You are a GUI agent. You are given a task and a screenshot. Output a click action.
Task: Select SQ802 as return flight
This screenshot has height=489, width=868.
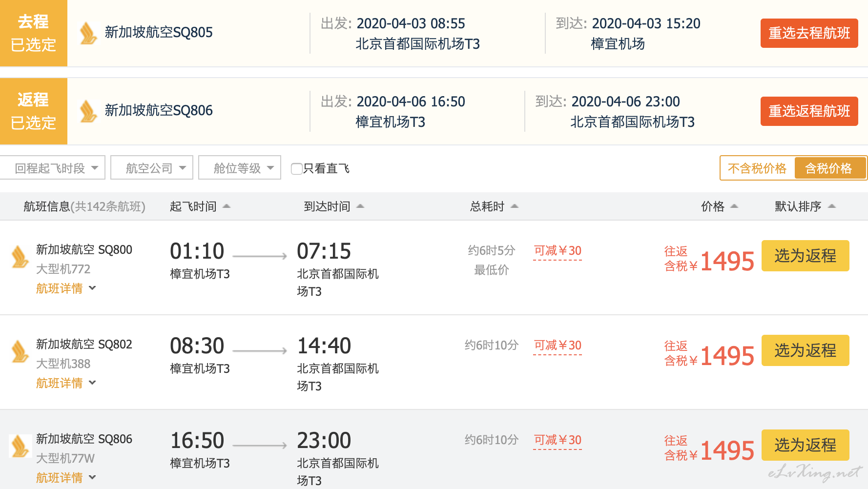tap(806, 350)
